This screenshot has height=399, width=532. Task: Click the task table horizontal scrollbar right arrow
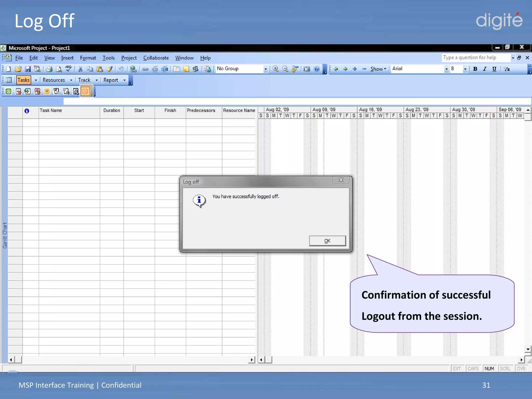point(251,360)
